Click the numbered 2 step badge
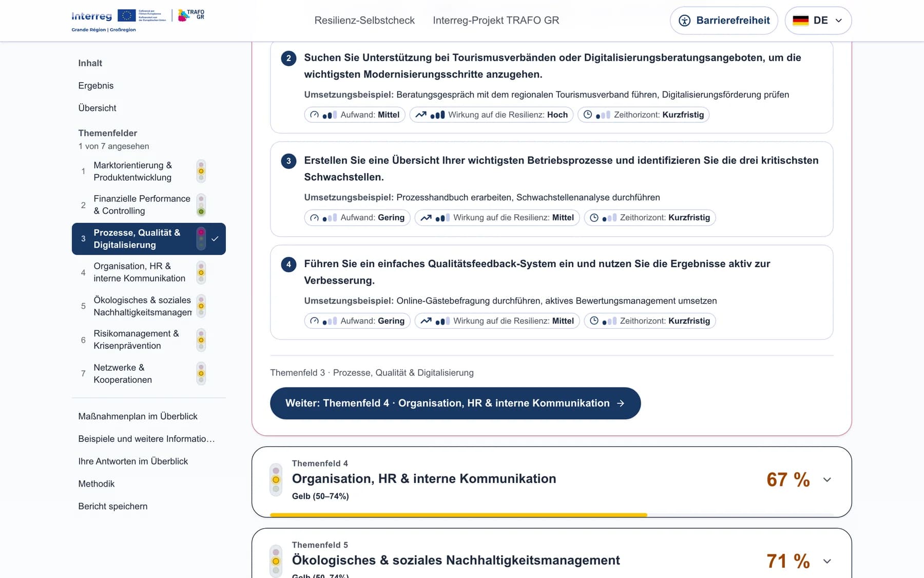Screen dimensions: 924x578 (288, 58)
